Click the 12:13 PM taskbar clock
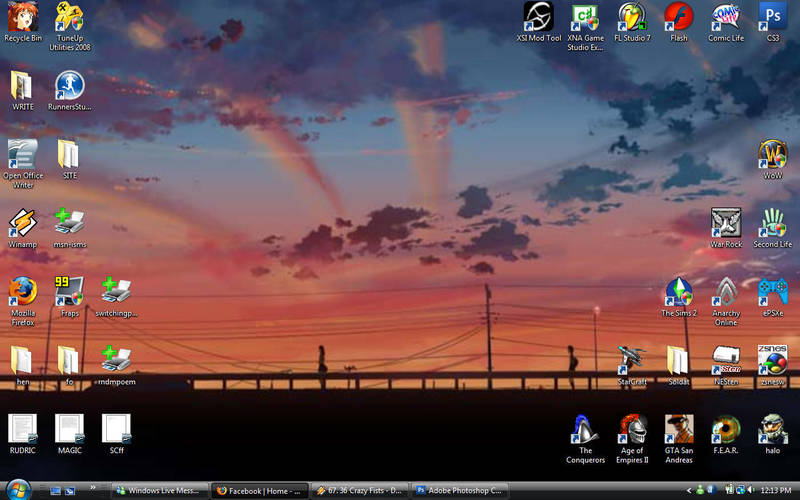This screenshot has height=500, width=800. (x=776, y=491)
